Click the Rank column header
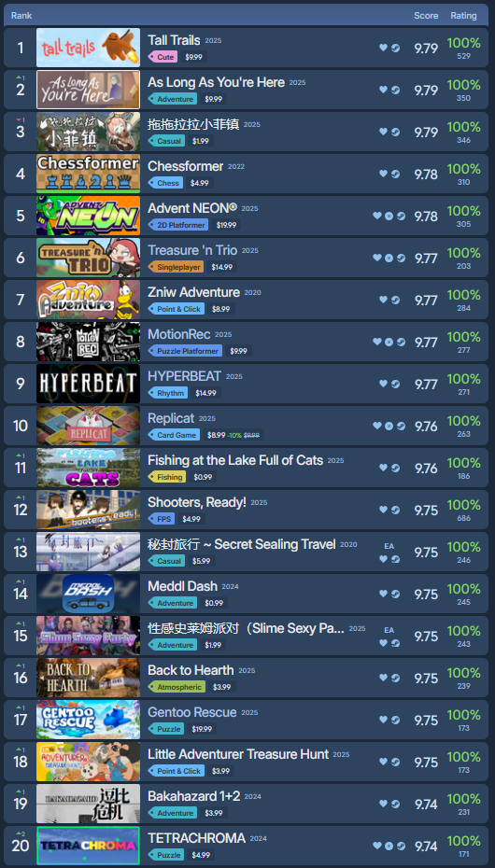 click(21, 16)
